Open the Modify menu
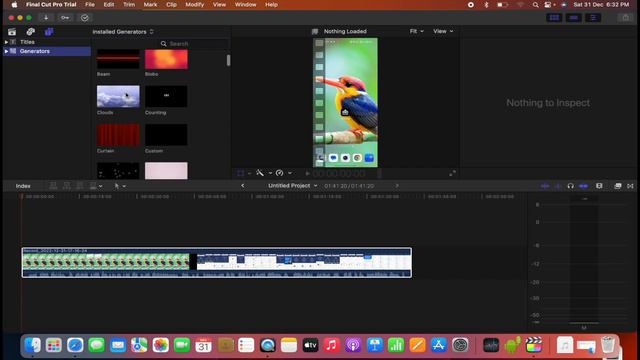The height and width of the screenshot is (360, 640). coord(195,4)
